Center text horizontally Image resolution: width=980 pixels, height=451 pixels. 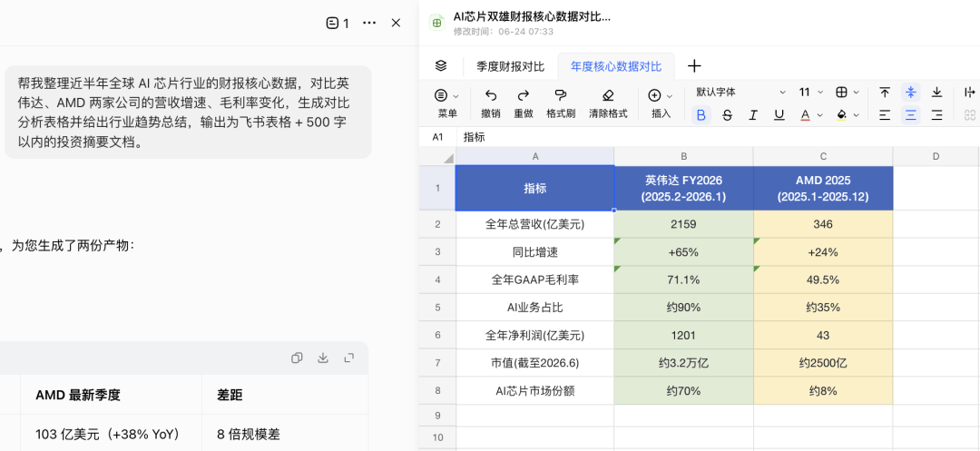[x=911, y=115]
